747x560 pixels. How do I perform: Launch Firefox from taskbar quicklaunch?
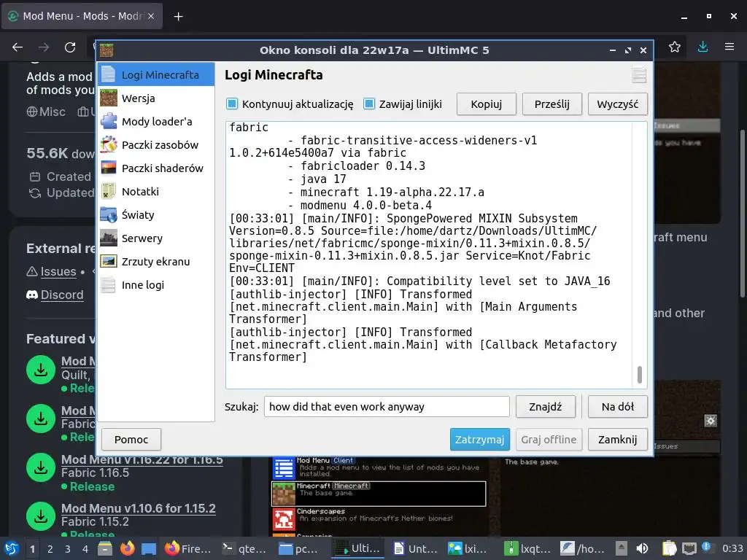click(x=127, y=548)
